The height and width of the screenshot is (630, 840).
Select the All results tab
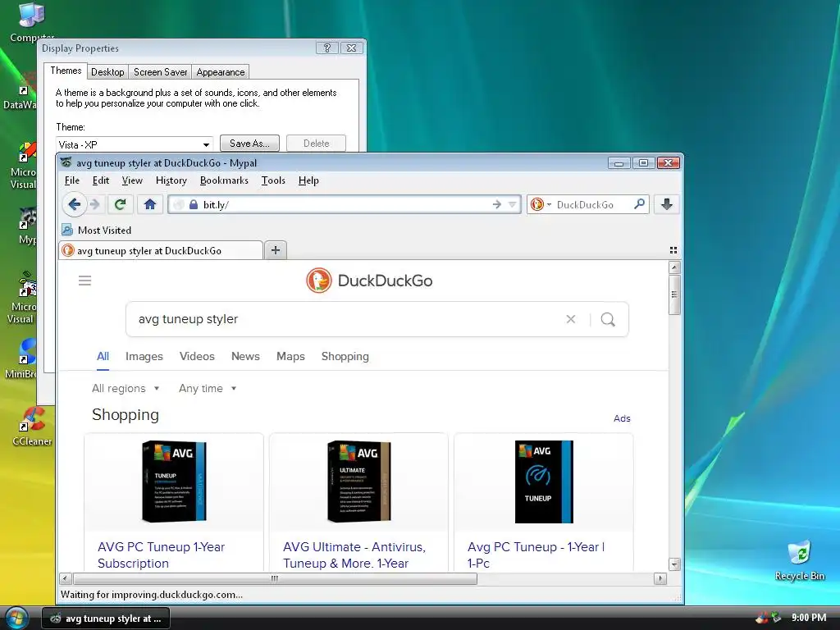coord(103,357)
